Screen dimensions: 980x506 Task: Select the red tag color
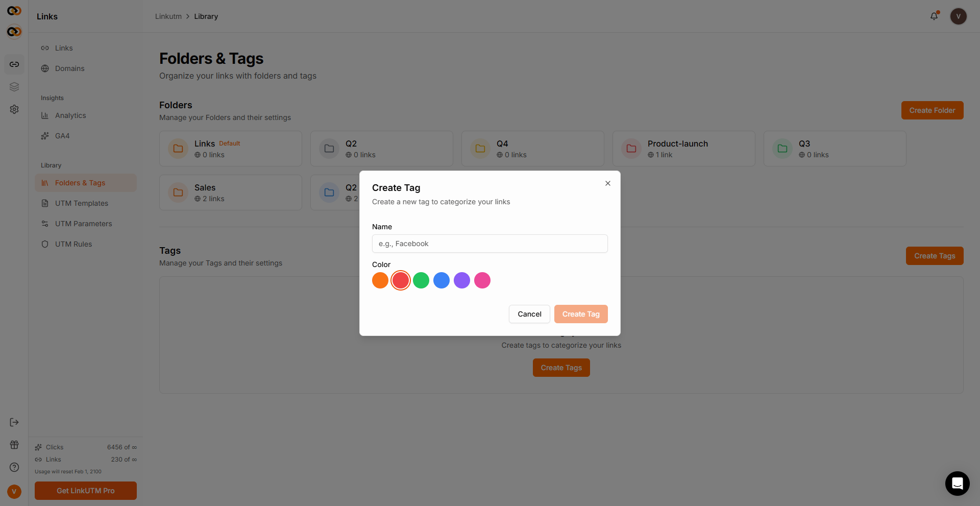pos(401,280)
